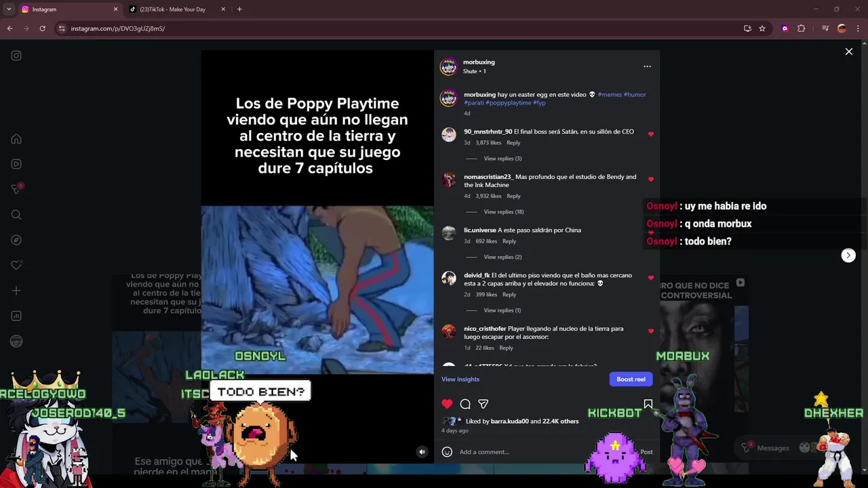Screen dimensions: 868x488
Task: Go to next post arrow
Action: coord(848,256)
